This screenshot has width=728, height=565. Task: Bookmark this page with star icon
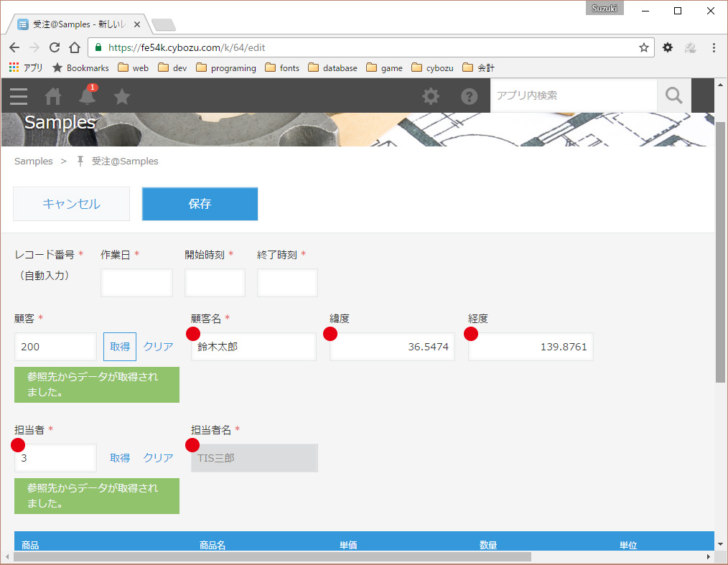point(643,47)
